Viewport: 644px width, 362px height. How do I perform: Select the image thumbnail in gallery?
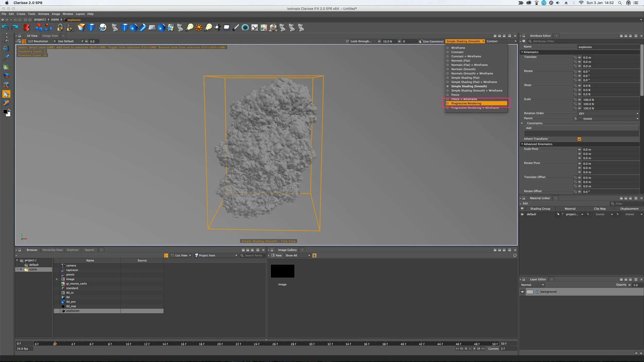click(x=282, y=271)
